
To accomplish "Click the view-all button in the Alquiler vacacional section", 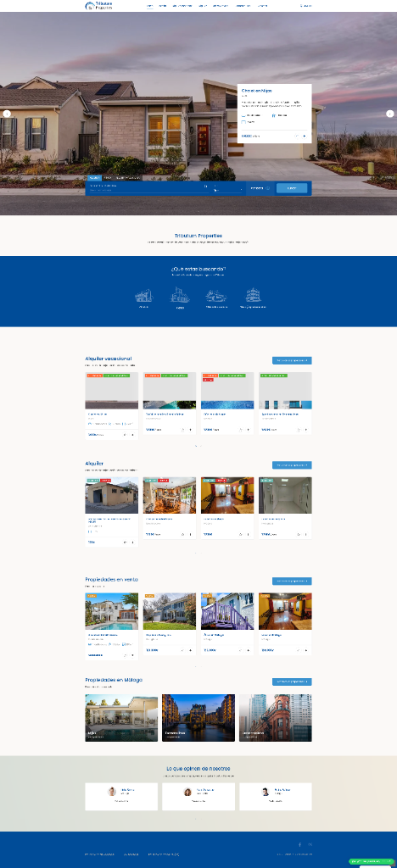I will [x=292, y=360].
